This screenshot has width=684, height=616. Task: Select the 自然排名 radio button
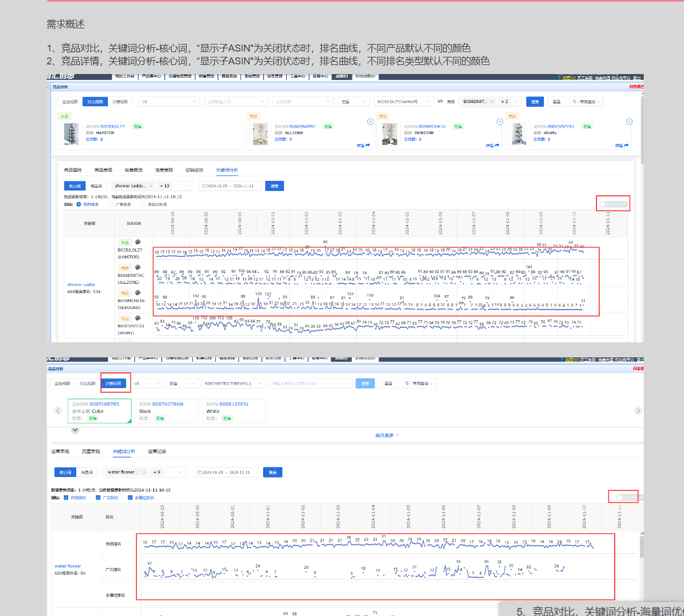(x=78, y=204)
